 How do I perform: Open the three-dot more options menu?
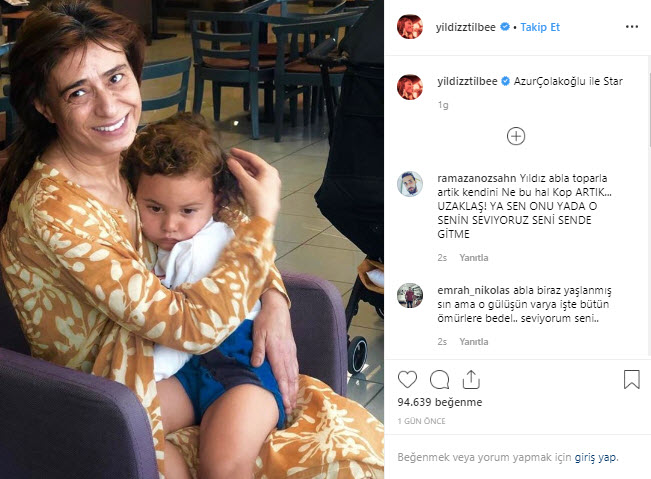[x=631, y=27]
